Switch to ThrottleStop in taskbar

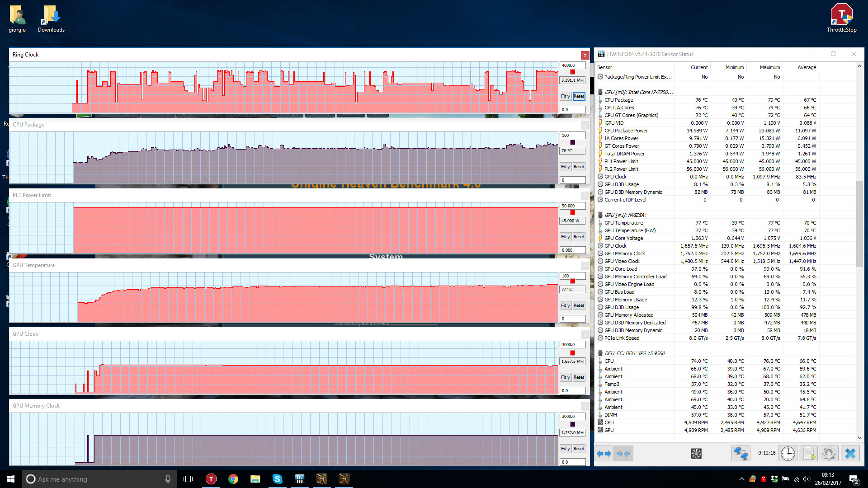click(211, 479)
